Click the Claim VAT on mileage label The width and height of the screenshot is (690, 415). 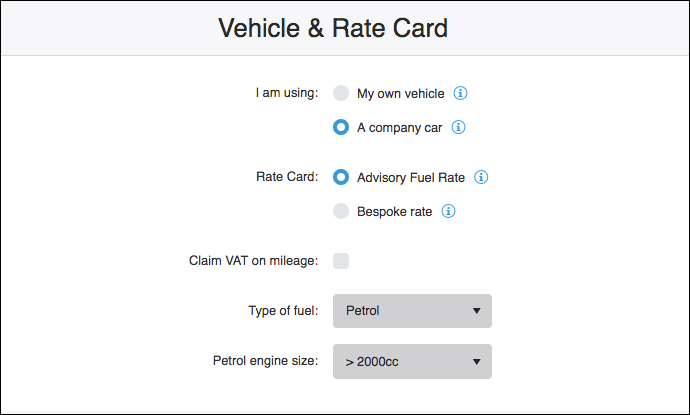[253, 261]
